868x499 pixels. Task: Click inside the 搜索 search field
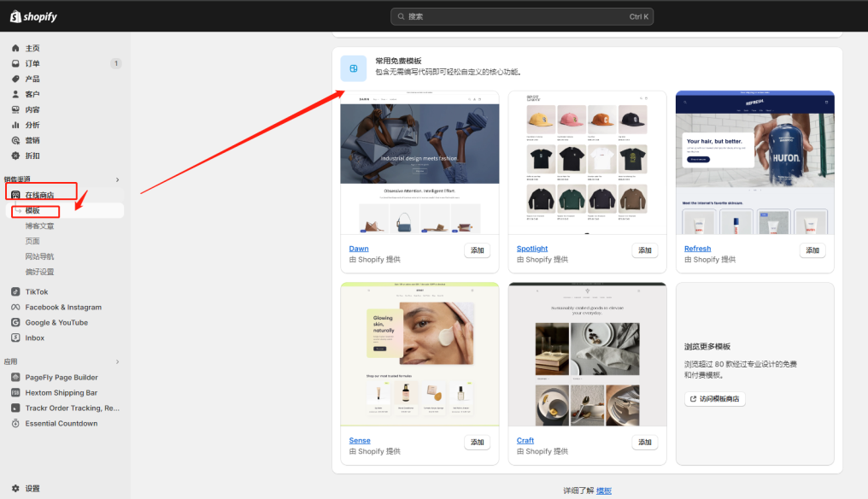[x=521, y=15]
